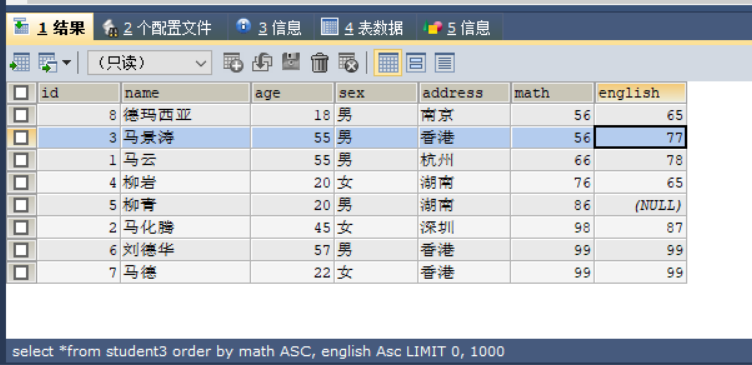
Task: Click the duplicate row icon
Action: [262, 63]
